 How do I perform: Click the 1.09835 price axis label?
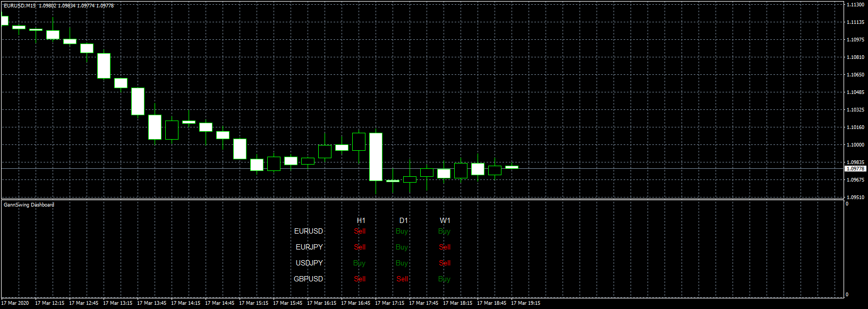855,162
